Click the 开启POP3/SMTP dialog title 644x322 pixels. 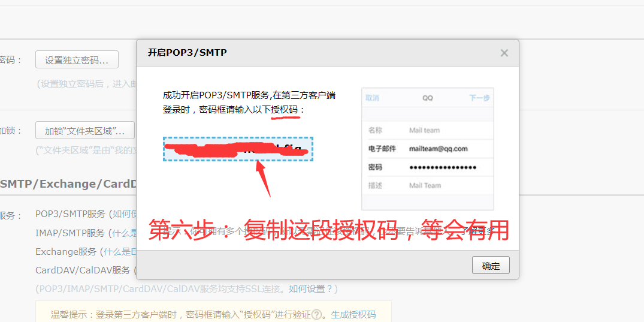pos(188,53)
